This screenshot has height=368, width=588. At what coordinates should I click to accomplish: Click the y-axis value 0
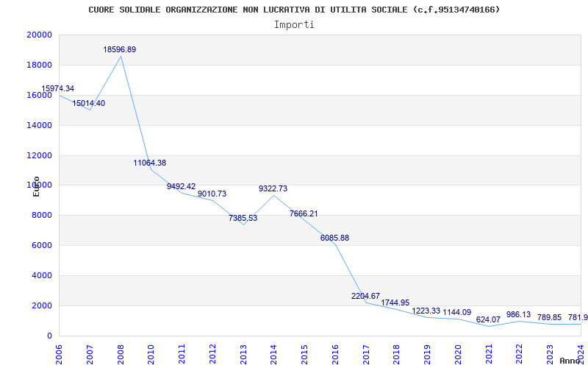coord(49,336)
